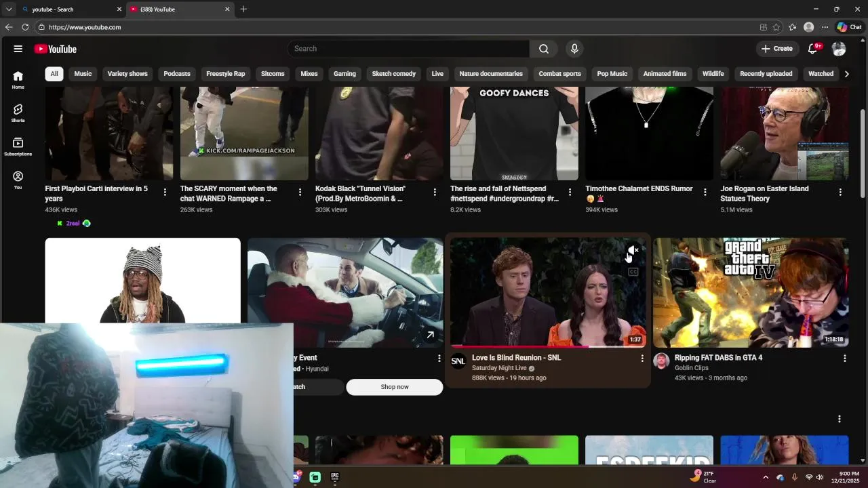Go to Home in the sidebar

(18, 80)
